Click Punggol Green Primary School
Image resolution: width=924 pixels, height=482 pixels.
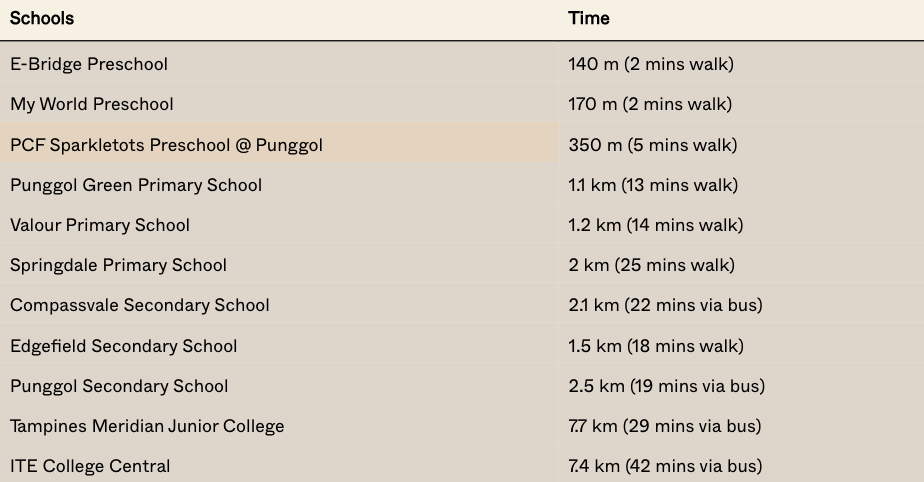(x=136, y=185)
